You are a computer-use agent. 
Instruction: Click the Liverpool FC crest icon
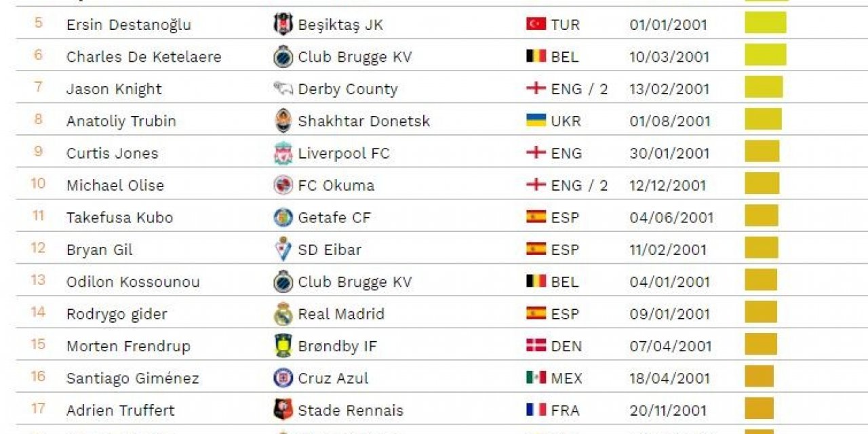(x=283, y=153)
